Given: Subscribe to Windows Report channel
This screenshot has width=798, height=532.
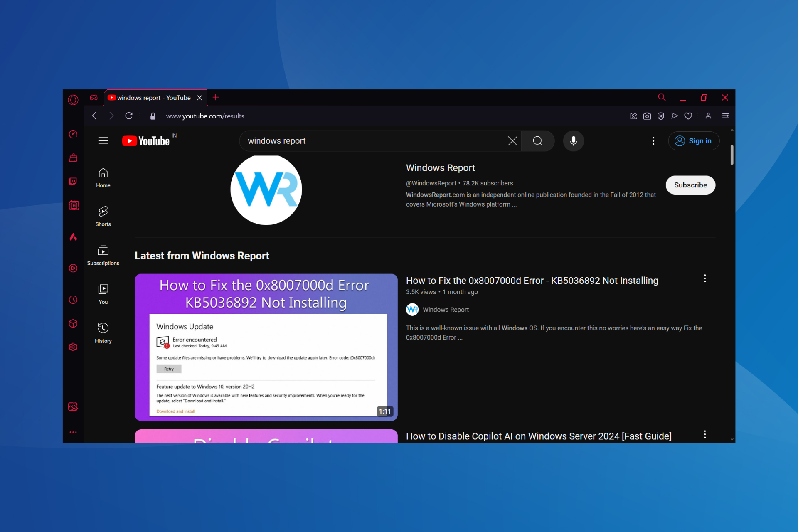Looking at the screenshot, I should tap(690, 185).
